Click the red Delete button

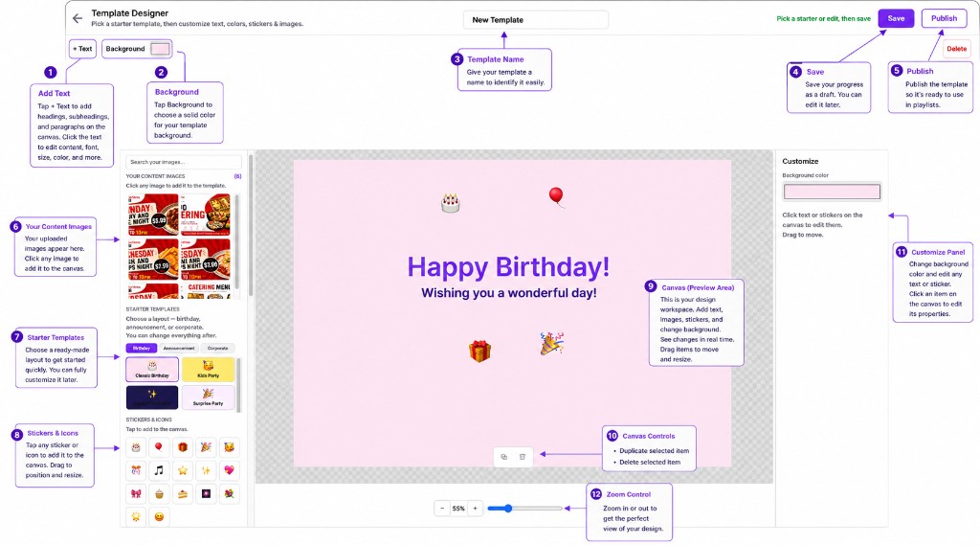tap(956, 49)
